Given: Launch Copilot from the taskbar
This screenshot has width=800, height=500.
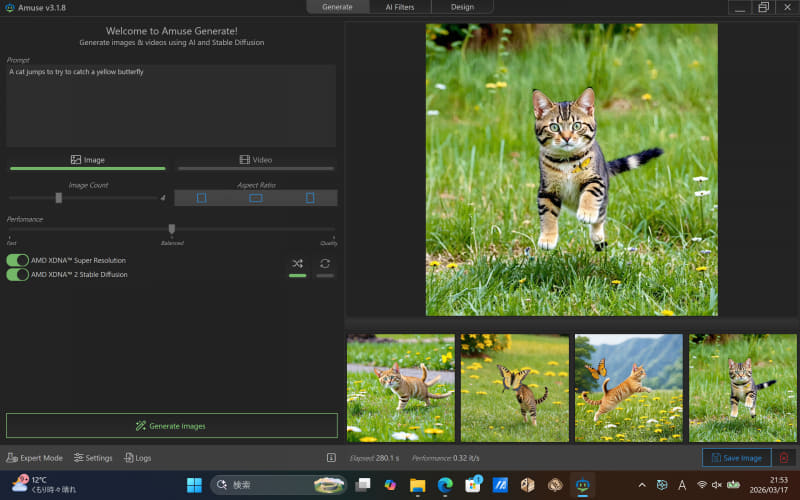Looking at the screenshot, I should click(x=390, y=485).
